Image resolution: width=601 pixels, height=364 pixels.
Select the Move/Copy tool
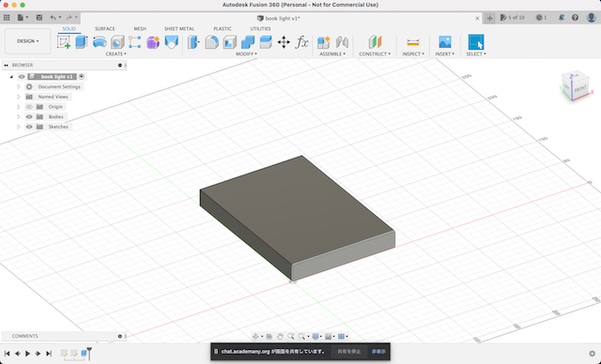(284, 42)
